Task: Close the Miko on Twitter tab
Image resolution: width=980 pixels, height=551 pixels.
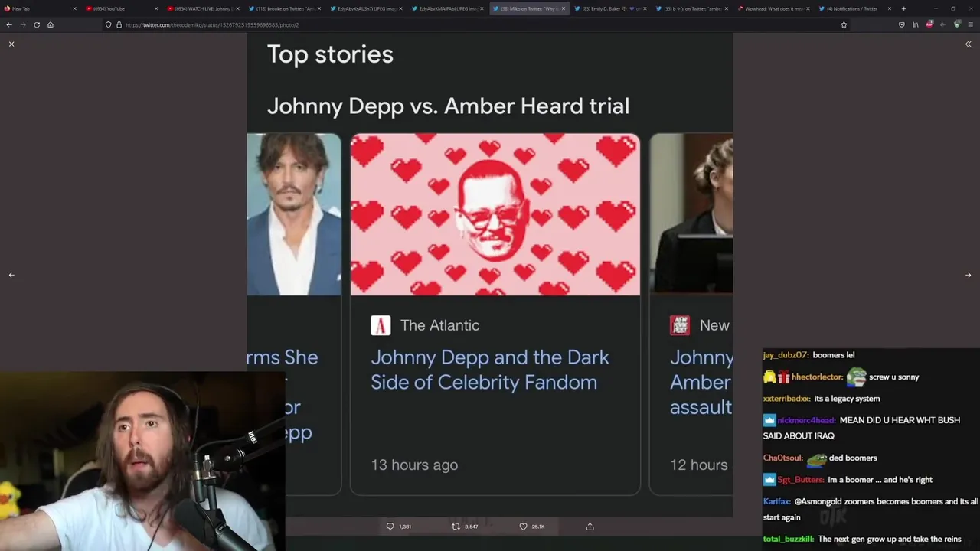Action: [x=563, y=8]
